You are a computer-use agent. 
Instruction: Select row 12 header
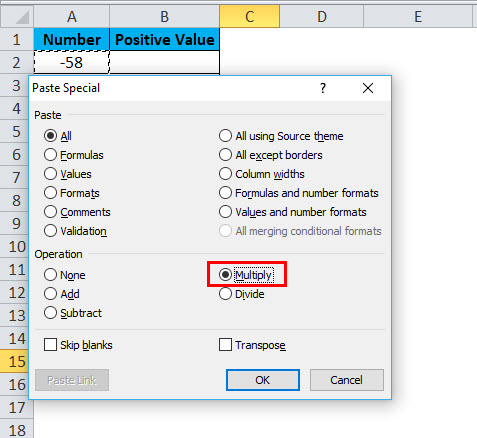tap(15, 293)
